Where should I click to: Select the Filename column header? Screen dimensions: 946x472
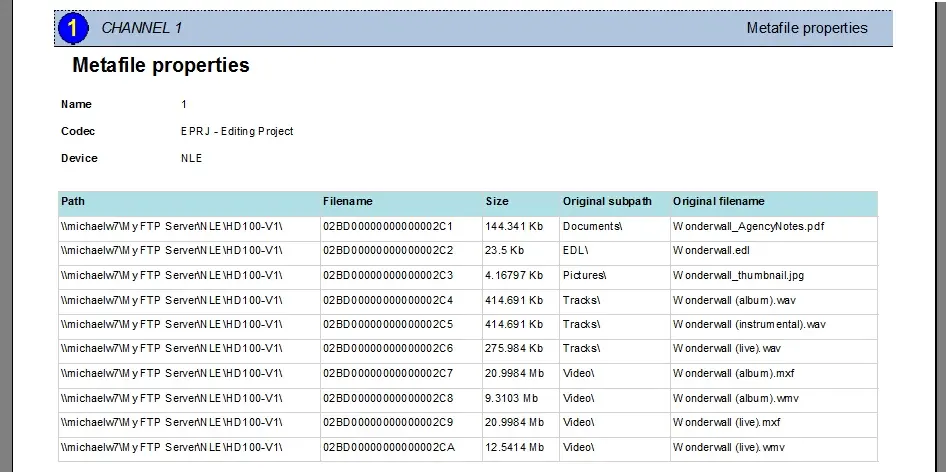pyautogui.click(x=347, y=201)
